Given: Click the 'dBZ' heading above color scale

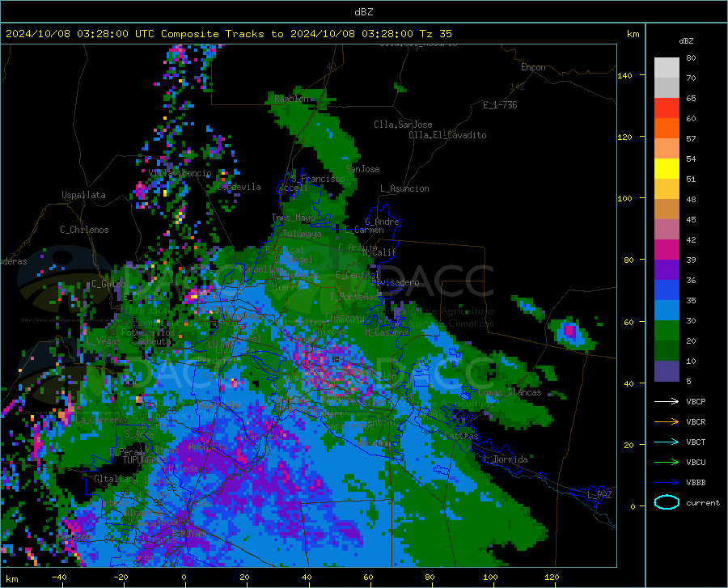Looking at the screenshot, I should 686,40.
